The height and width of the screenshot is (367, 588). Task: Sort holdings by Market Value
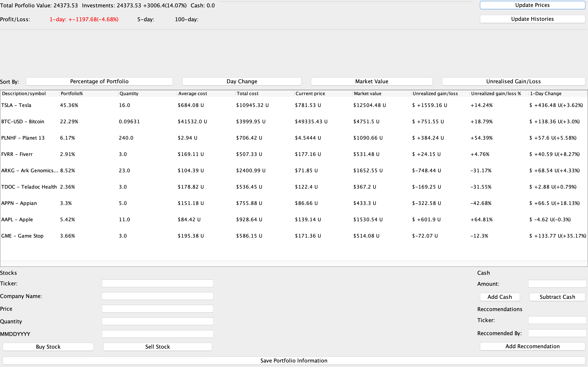click(371, 81)
